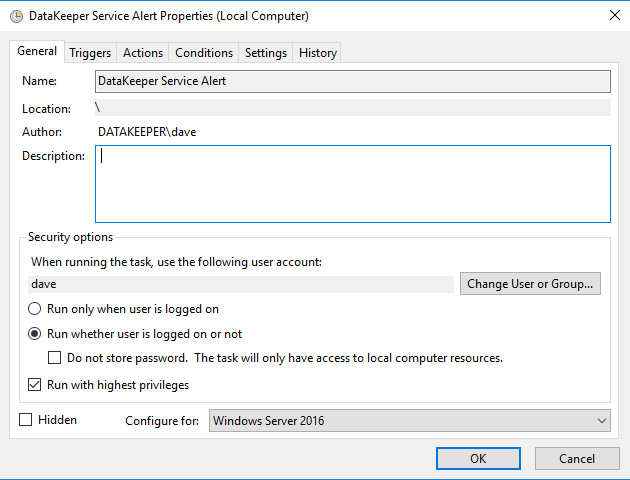This screenshot has height=480, width=630.
Task: Switch to the Triggers tab
Action: click(90, 53)
